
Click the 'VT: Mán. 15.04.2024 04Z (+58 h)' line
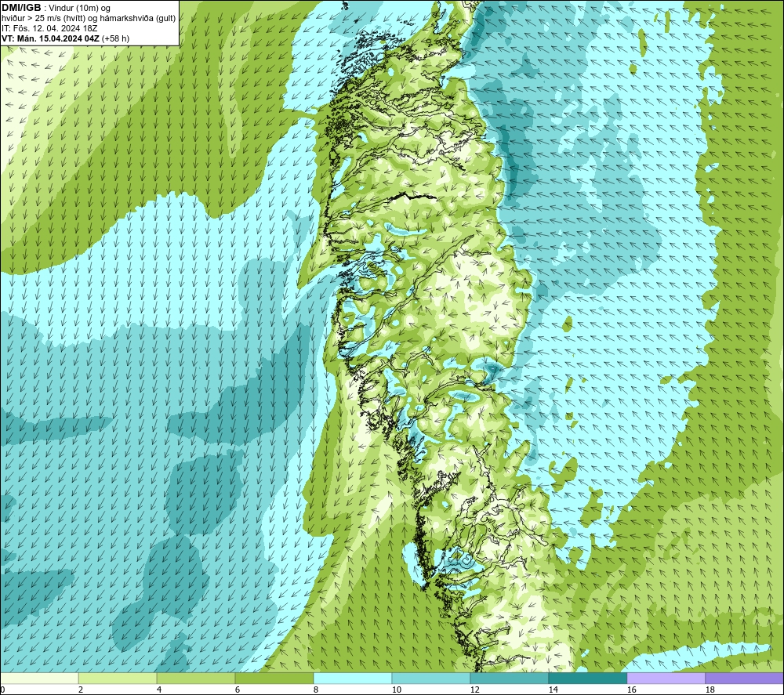pyautogui.click(x=66, y=38)
